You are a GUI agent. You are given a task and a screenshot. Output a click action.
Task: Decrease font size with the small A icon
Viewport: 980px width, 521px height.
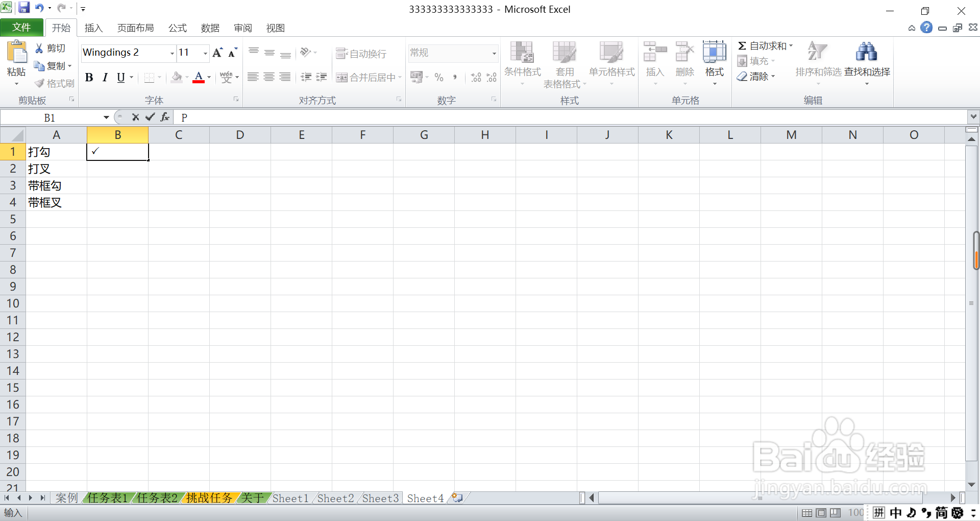click(x=233, y=52)
